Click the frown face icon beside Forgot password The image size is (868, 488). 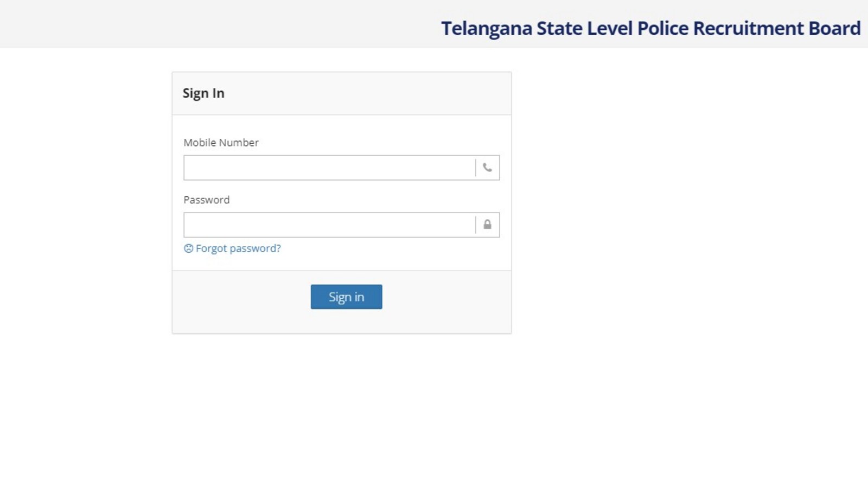(188, 248)
